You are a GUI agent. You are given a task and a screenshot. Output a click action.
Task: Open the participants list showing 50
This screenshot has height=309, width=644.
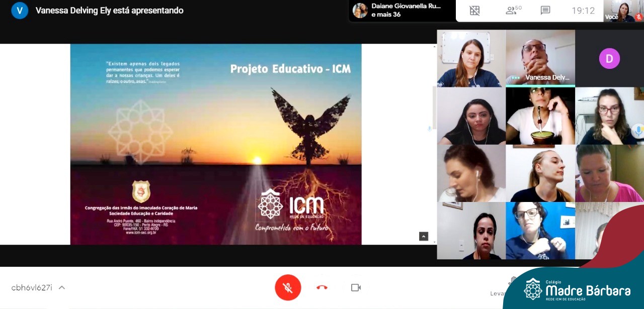[513, 11]
